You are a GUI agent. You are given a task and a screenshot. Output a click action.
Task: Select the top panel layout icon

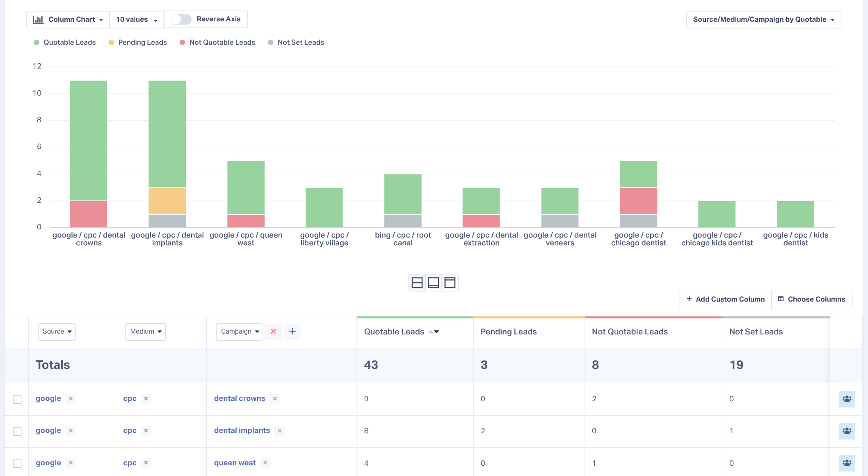click(450, 283)
